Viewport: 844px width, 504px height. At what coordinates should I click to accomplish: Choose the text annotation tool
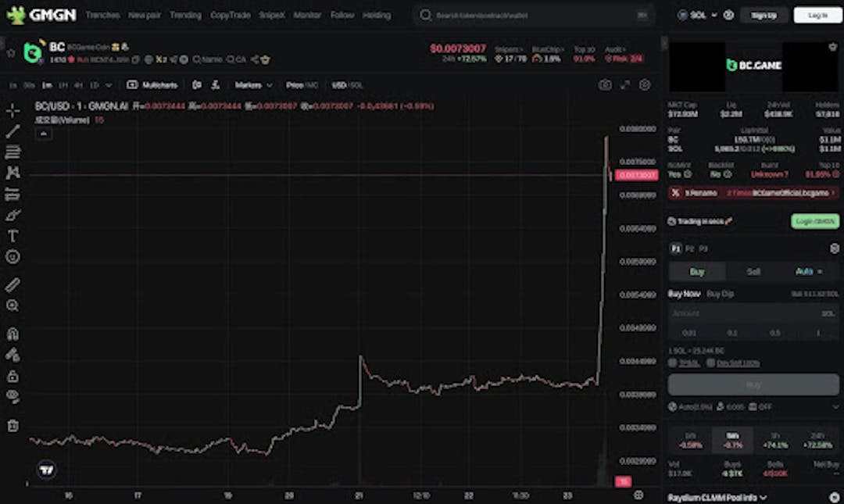pyautogui.click(x=13, y=235)
